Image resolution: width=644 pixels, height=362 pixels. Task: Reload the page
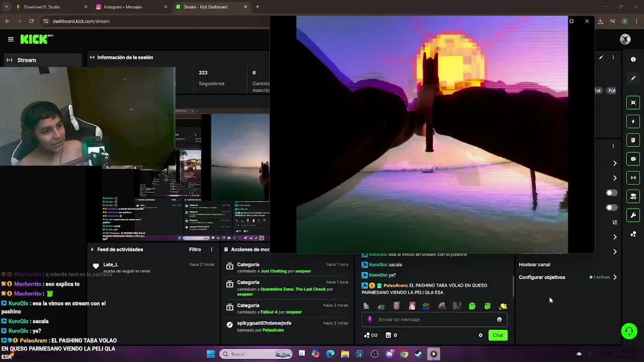pyautogui.click(x=31, y=21)
